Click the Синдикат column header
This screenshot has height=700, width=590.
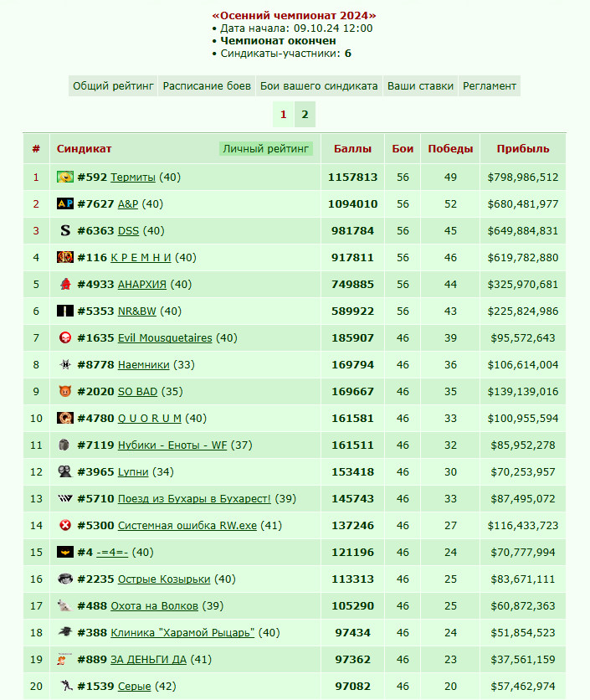point(84,149)
